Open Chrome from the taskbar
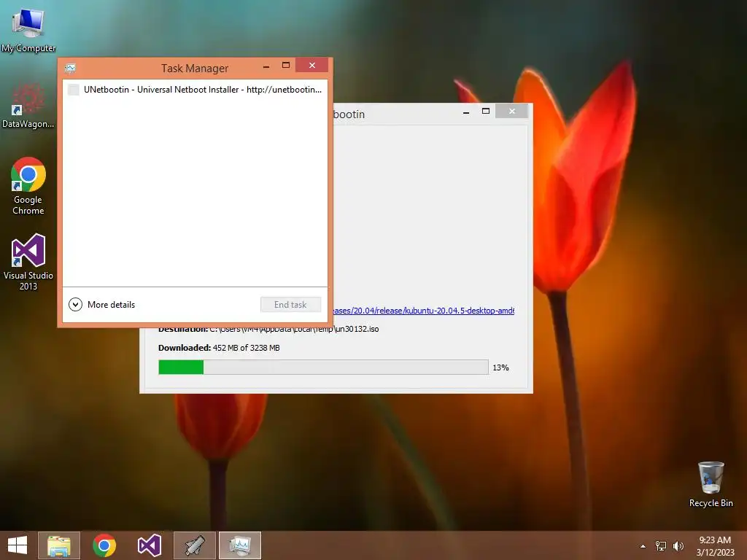 pos(104,545)
